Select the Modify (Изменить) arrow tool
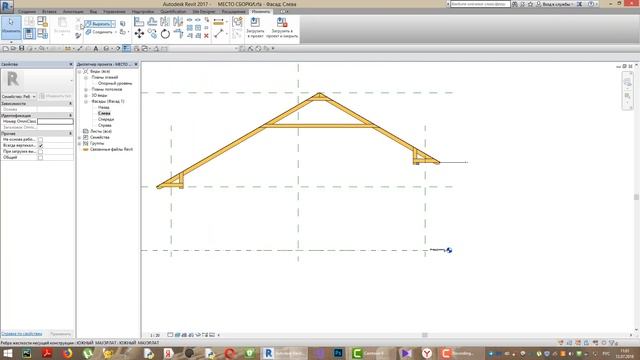The image size is (640, 360). click(x=11, y=27)
